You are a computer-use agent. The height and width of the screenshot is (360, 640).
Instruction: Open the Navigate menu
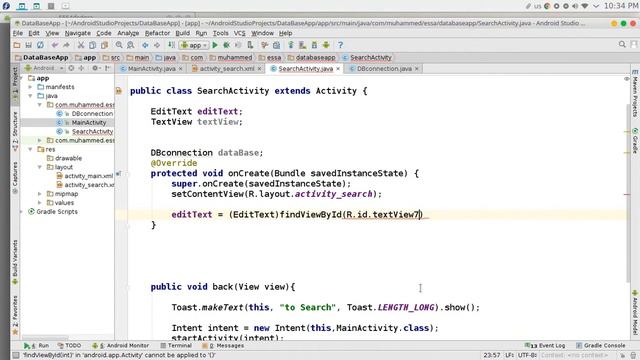click(x=78, y=33)
